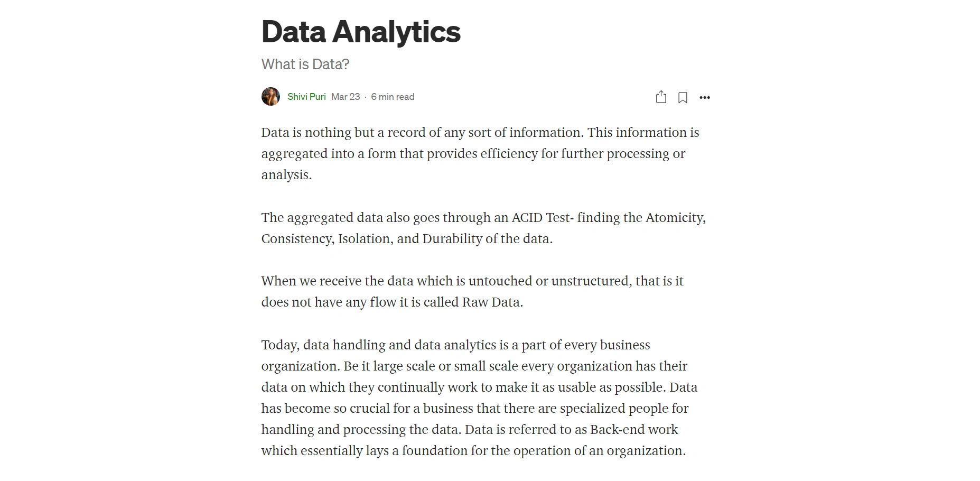Click the words 'Raw Data' in third paragraph

click(492, 302)
